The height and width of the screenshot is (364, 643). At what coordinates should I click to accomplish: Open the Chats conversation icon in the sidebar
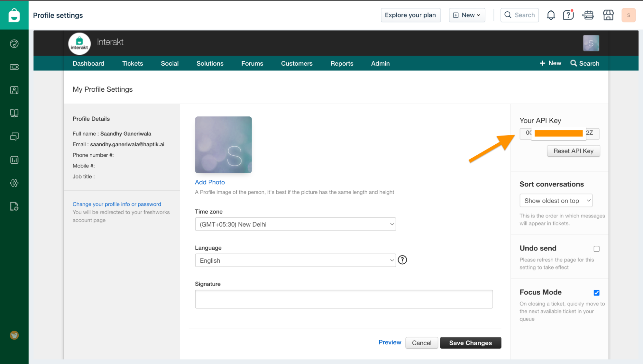tap(14, 136)
